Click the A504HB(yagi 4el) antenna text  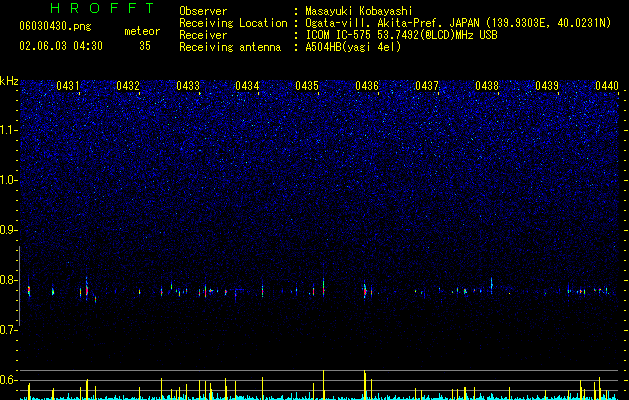tap(353, 47)
